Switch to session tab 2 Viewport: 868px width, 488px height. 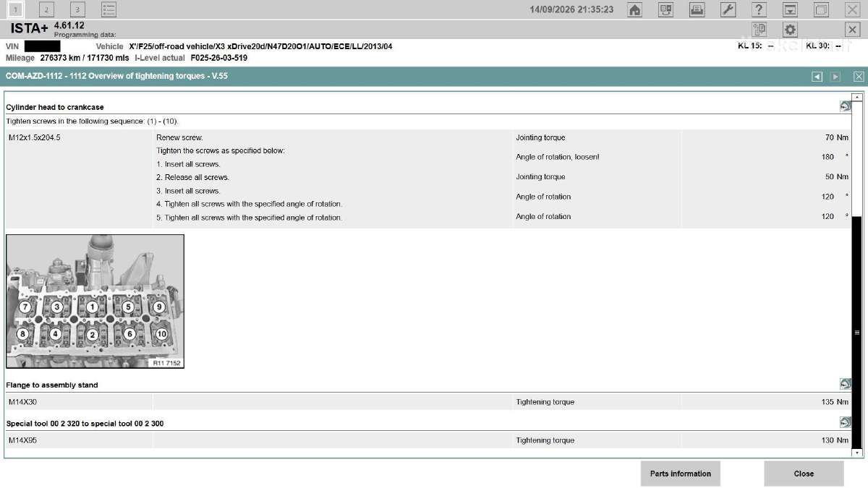(x=46, y=9)
